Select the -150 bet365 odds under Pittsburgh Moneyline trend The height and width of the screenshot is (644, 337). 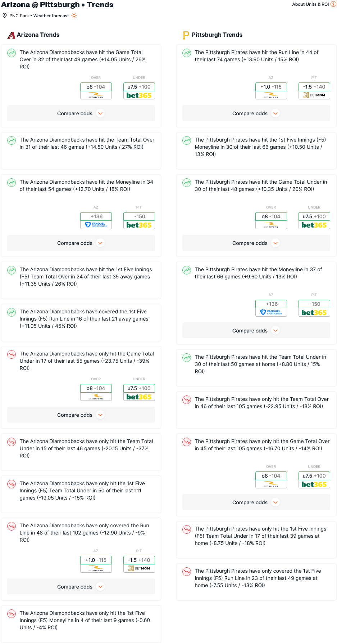tap(314, 308)
